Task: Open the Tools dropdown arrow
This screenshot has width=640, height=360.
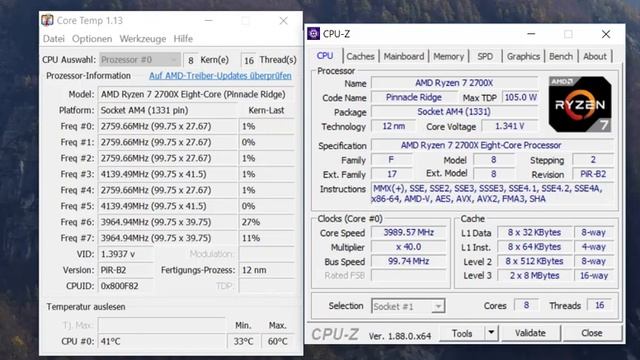Action: point(491,333)
